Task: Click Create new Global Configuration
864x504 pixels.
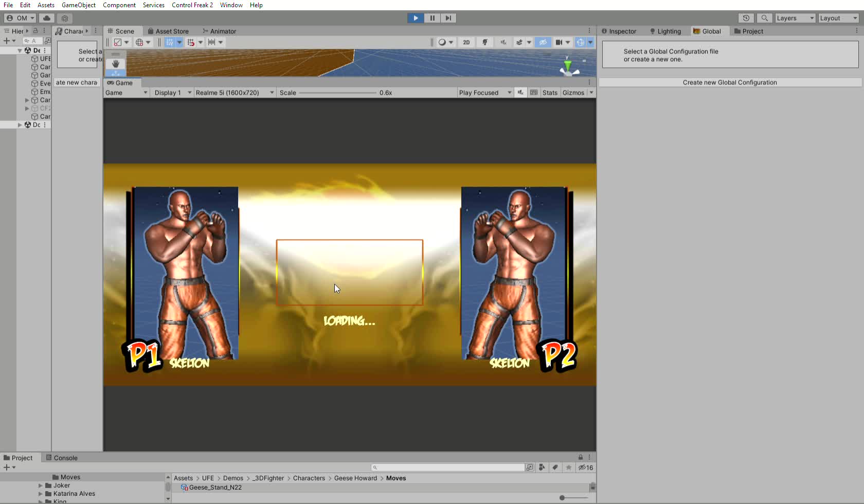Action: click(x=730, y=82)
